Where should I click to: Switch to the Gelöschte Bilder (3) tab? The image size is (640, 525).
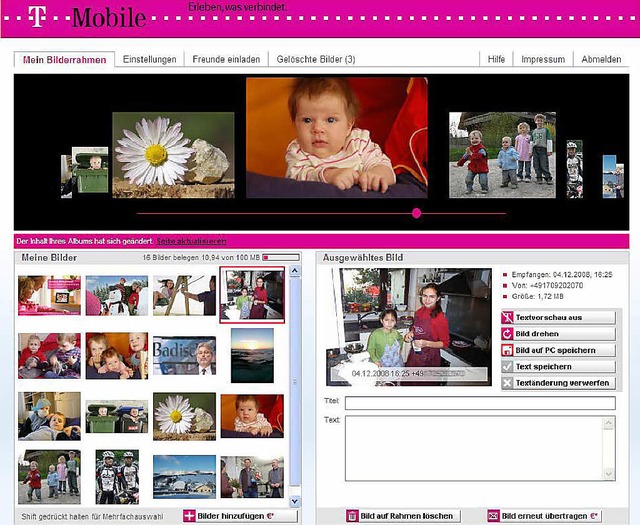click(316, 60)
